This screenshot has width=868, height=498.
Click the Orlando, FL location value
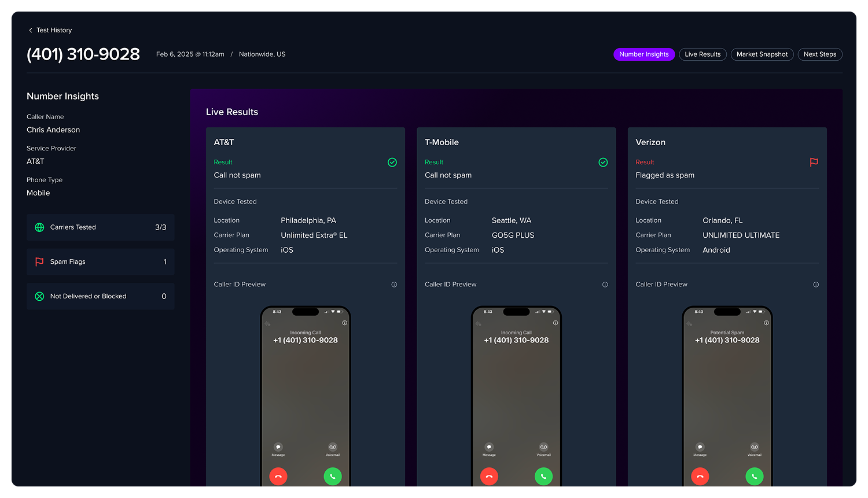click(723, 220)
